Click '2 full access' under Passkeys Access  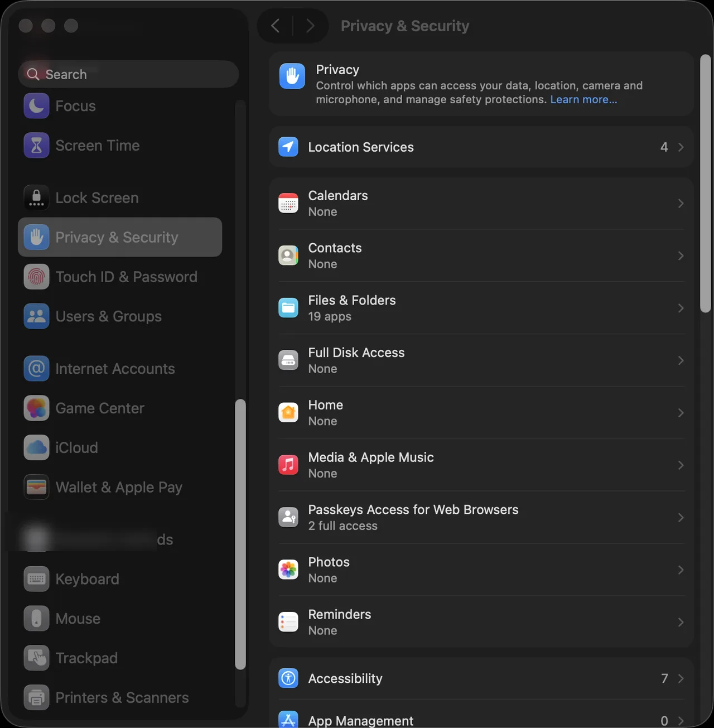coord(342,526)
